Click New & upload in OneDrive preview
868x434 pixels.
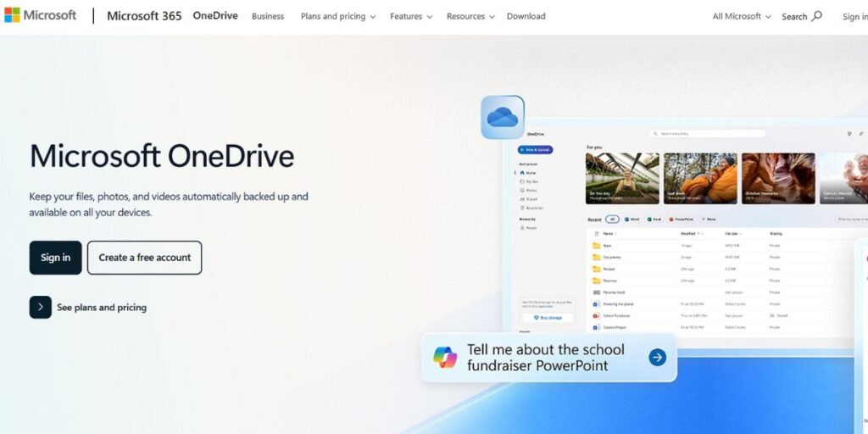[536, 149]
